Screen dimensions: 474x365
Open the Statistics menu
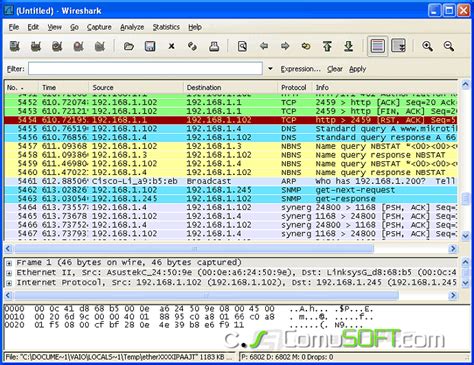166,27
